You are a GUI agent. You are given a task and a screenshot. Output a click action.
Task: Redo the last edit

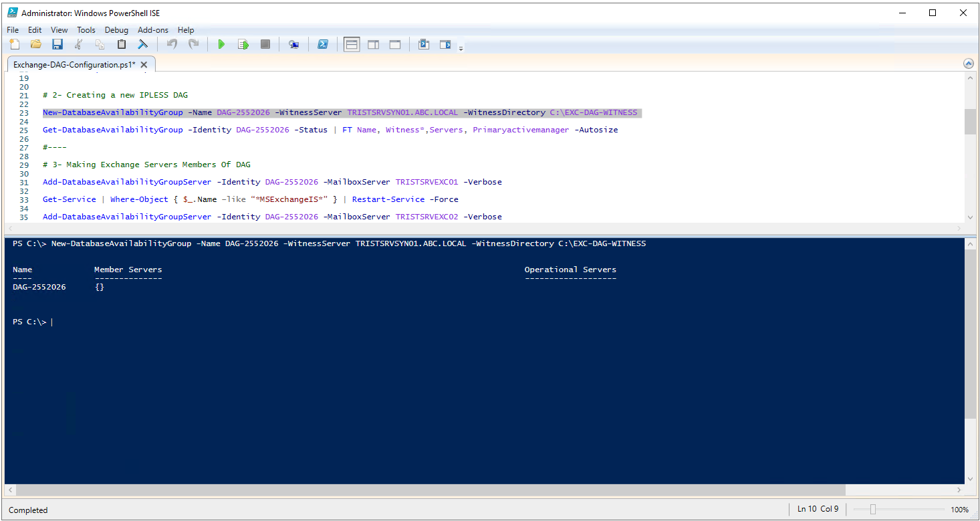click(x=193, y=44)
